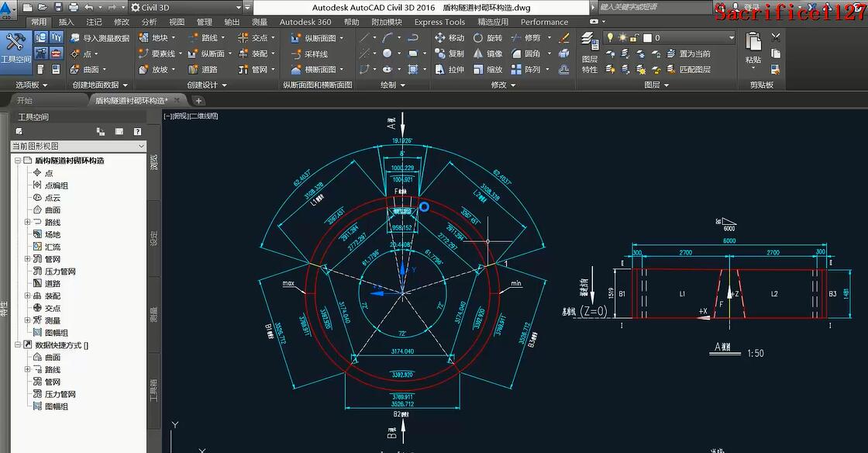Click the 镜像 Mirror tool icon
Screen dimensions: 868x453
(x=478, y=54)
